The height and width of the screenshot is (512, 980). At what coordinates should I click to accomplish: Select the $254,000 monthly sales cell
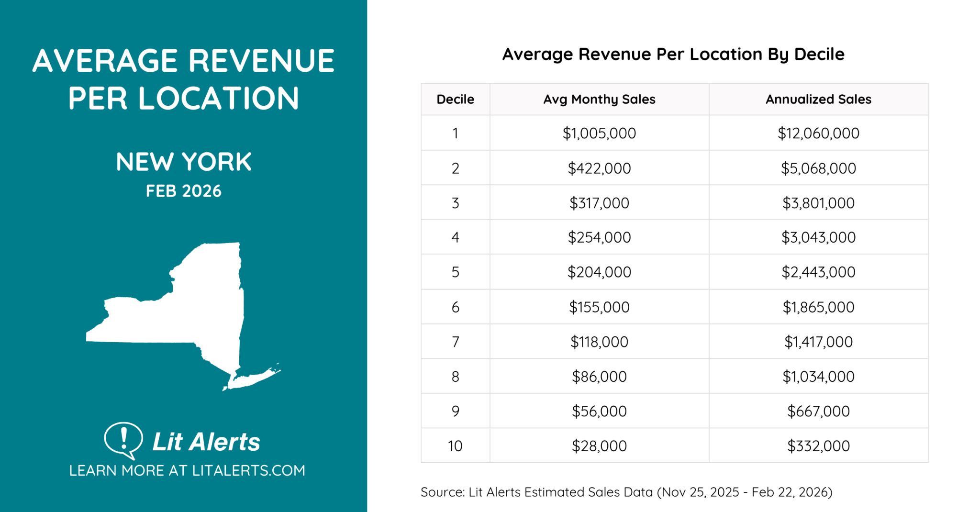pos(599,237)
